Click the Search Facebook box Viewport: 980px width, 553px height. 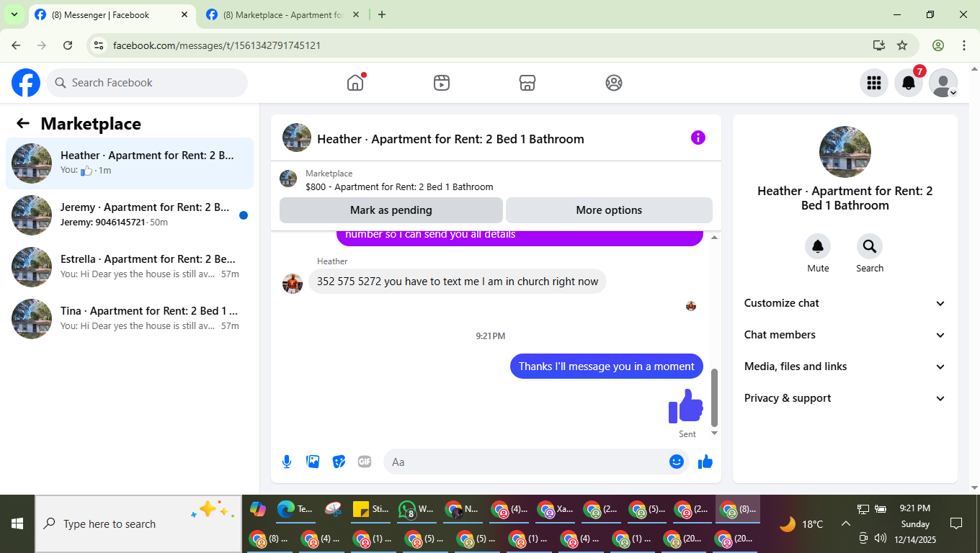coord(147,83)
